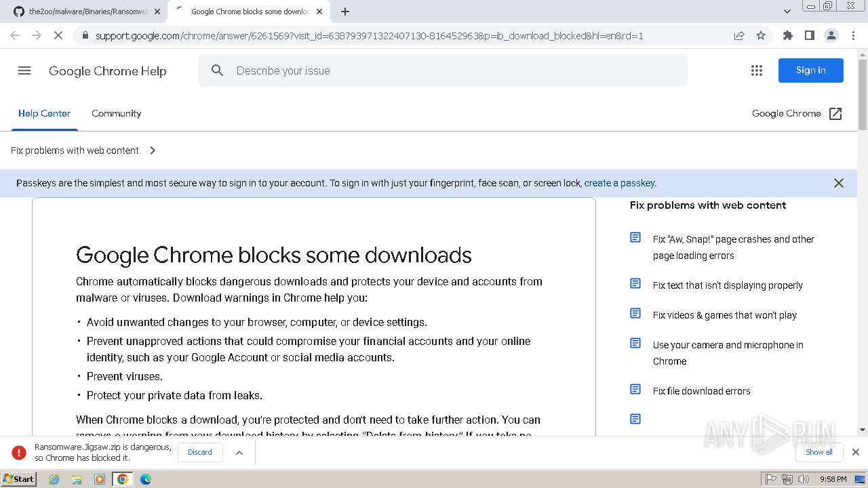Click the Fix text article document icon
Screen dimensions: 868x488
(x=635, y=283)
